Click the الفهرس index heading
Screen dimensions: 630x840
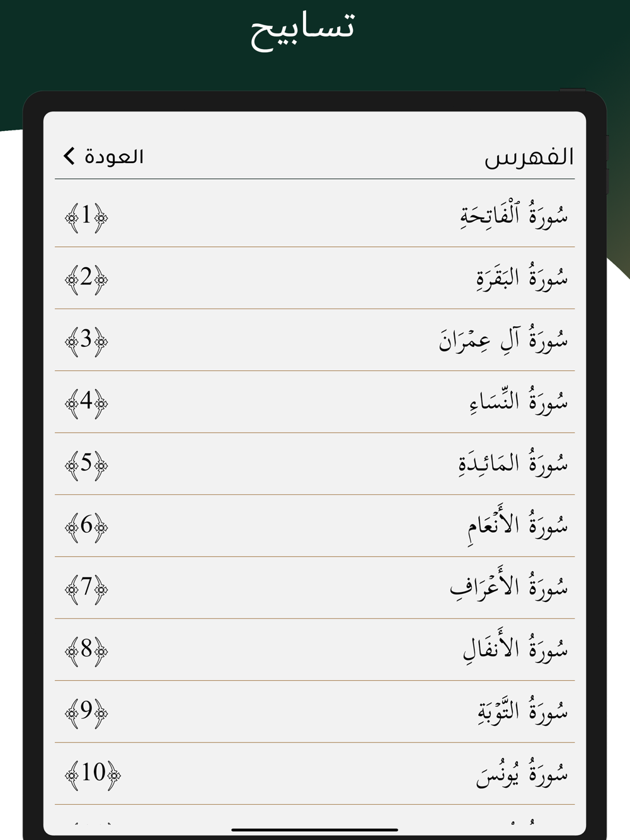coord(529,157)
